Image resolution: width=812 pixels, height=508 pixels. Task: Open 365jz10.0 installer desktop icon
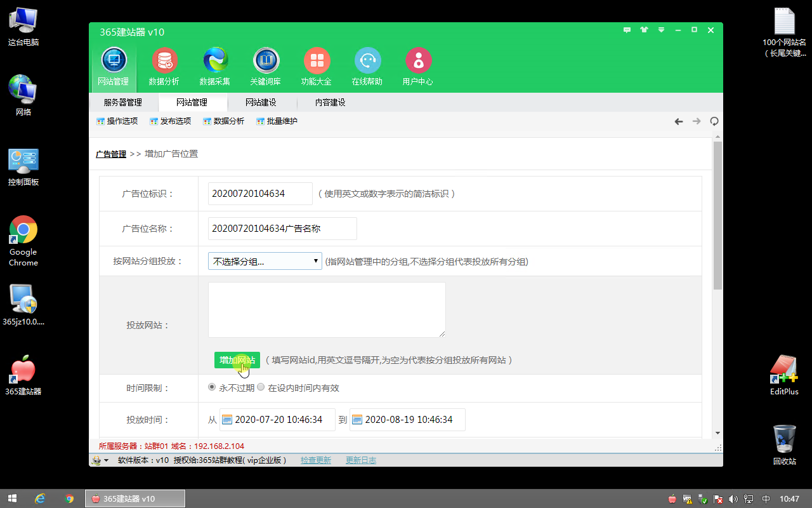pos(23,305)
